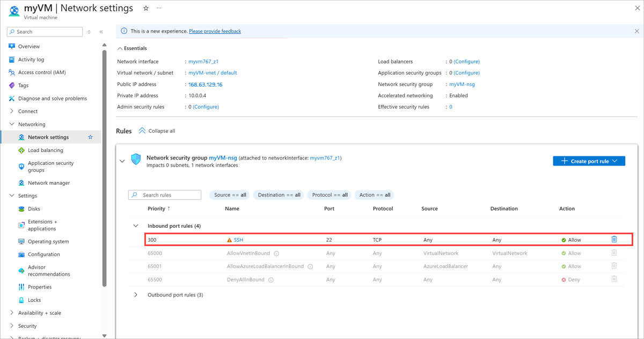Open the Overview menu item
This screenshot has width=644, height=339.
pyautogui.click(x=29, y=47)
